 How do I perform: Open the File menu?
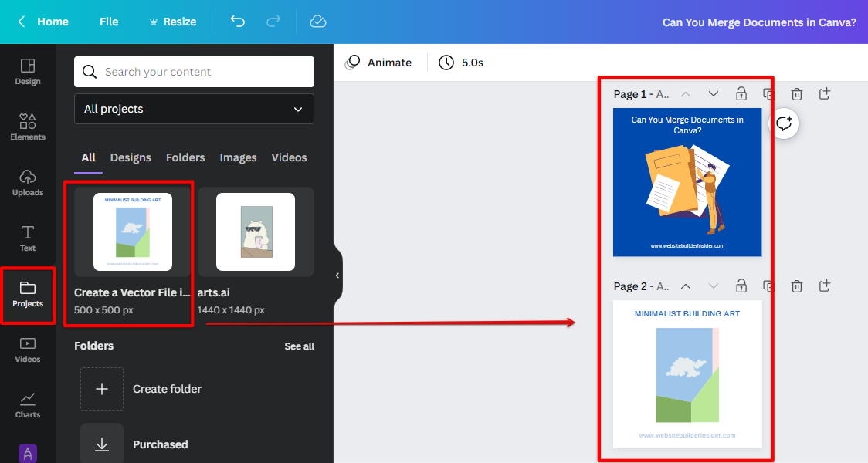(108, 22)
